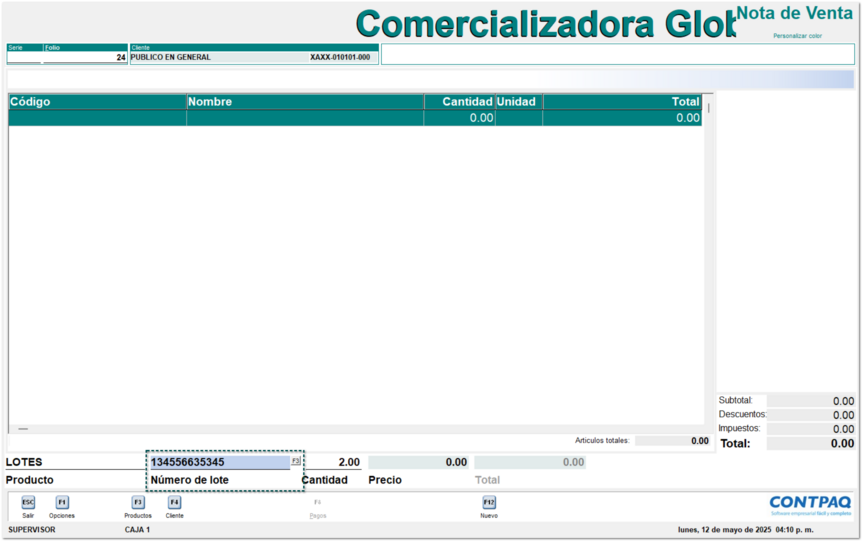Viewport: 863px width, 542px height.
Task: Click the Serie field
Action: click(x=24, y=57)
